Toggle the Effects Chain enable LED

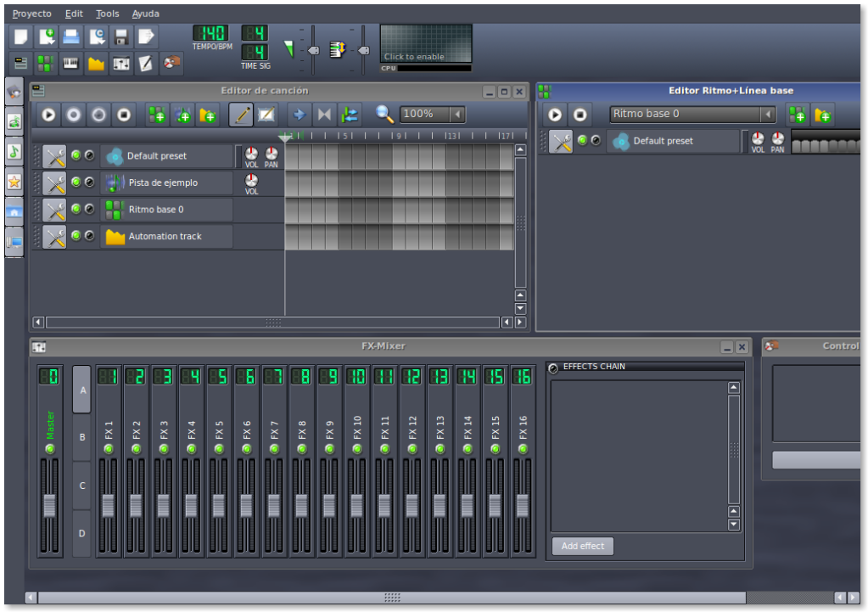pyautogui.click(x=553, y=368)
